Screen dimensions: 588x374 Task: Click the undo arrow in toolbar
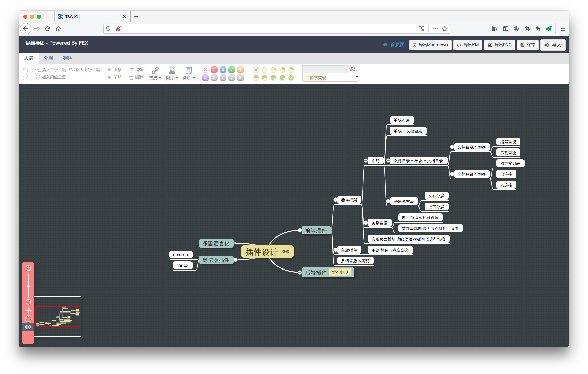[25, 70]
